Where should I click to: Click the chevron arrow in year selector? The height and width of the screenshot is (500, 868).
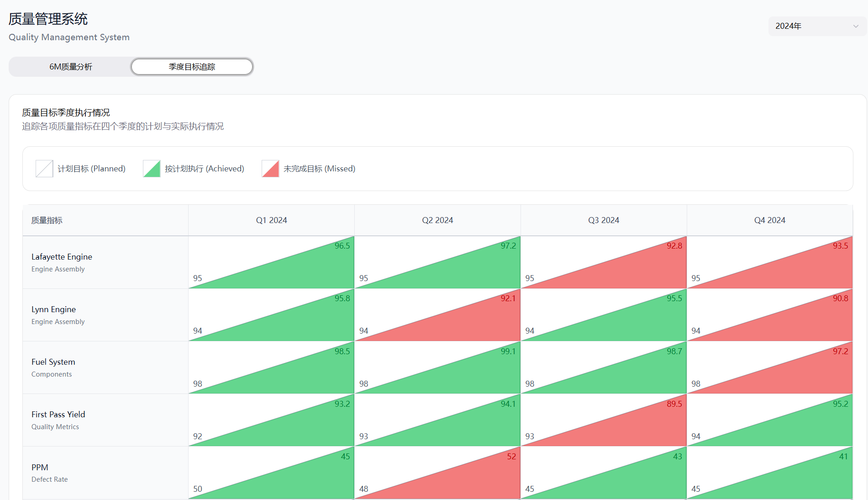[856, 26]
